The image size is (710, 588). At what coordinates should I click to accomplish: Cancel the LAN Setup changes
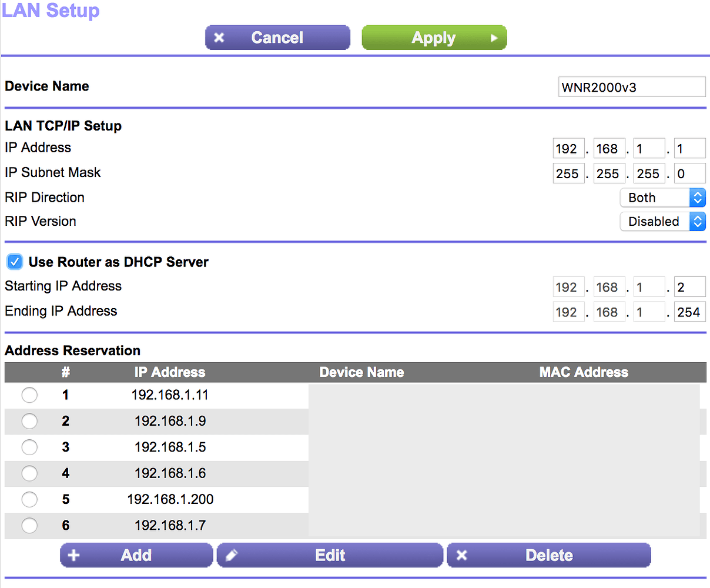(277, 37)
